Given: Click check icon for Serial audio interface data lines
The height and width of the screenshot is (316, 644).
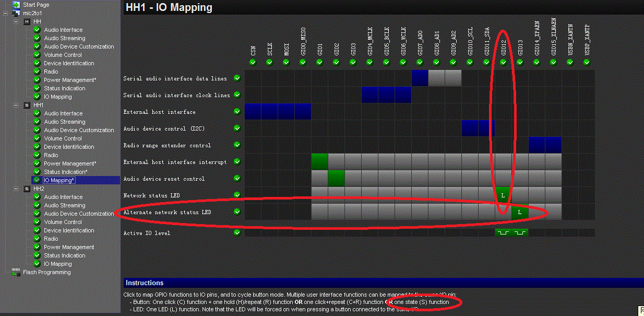Looking at the screenshot, I should tap(237, 78).
